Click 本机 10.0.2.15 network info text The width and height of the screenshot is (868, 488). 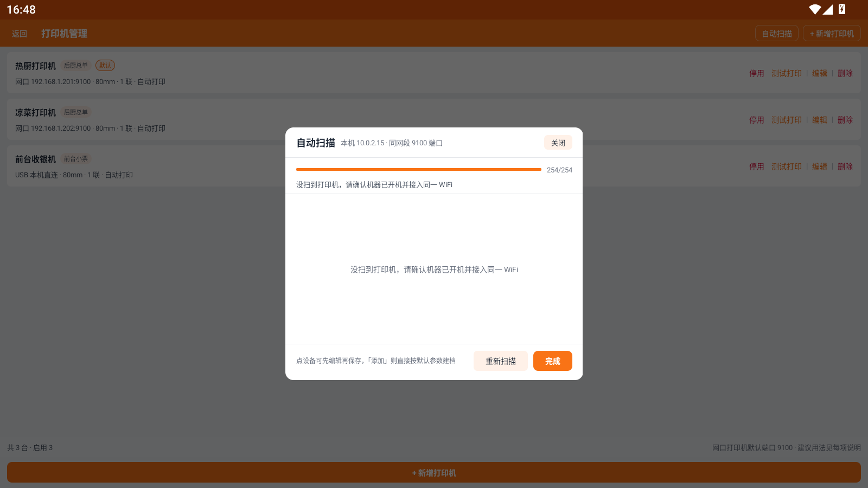pyautogui.click(x=392, y=143)
